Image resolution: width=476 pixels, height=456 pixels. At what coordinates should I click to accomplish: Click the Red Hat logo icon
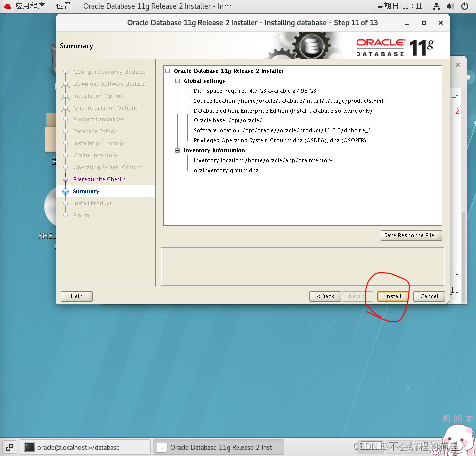[7, 6]
